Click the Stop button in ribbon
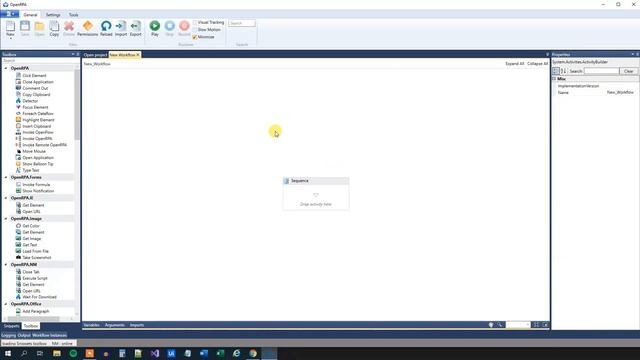 click(169, 28)
